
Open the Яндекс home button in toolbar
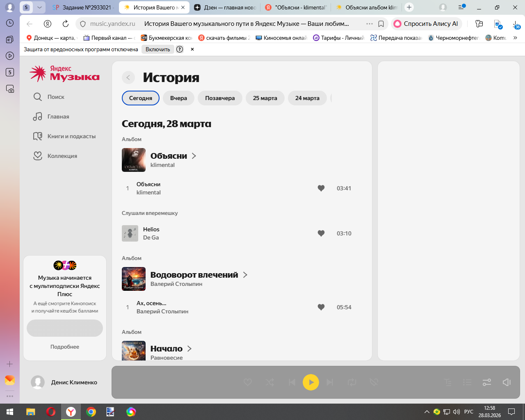[x=48, y=24]
